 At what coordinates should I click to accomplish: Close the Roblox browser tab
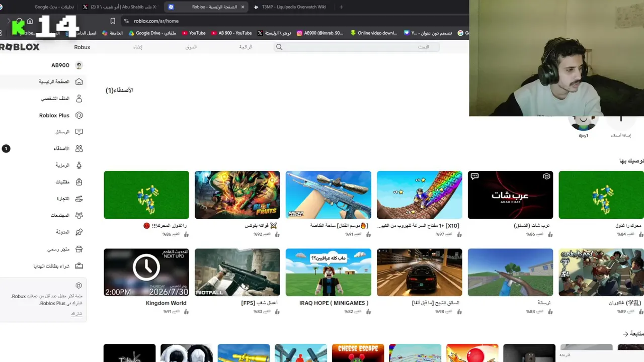coord(243,7)
